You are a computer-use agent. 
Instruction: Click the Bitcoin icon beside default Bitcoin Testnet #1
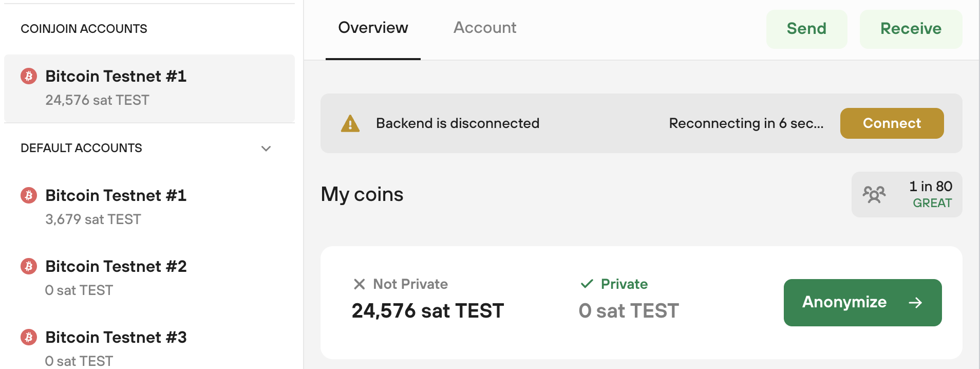click(29, 195)
